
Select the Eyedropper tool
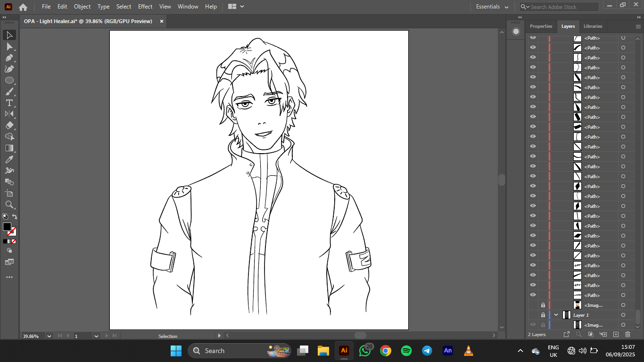click(9, 159)
